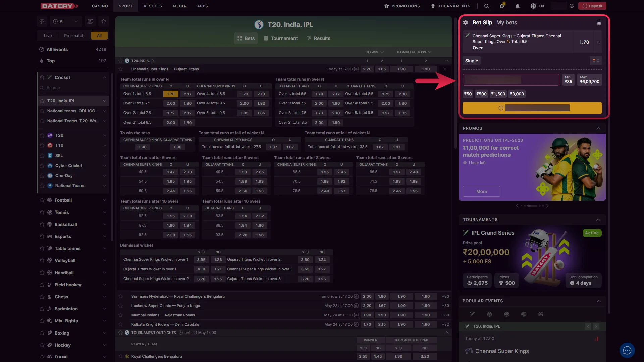Next popular event arrow beside T20. India. IPL
Screen dimensions: 644x362
pos(596,326)
